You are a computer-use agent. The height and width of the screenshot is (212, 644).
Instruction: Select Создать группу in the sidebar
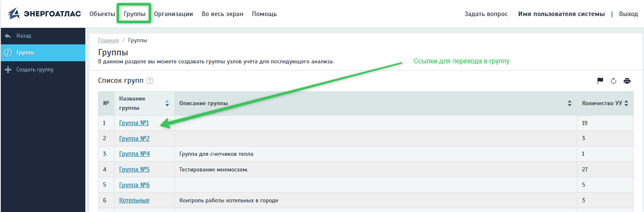pos(35,70)
